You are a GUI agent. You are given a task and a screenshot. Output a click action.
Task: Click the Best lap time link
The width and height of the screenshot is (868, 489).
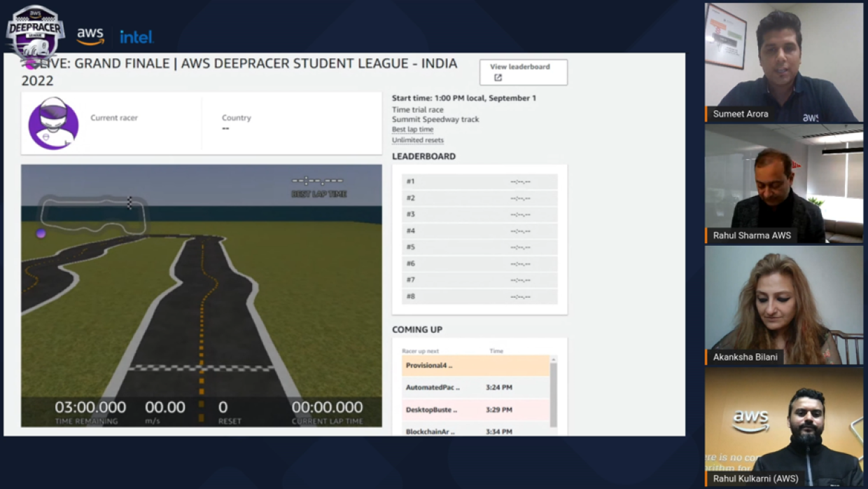[412, 130]
